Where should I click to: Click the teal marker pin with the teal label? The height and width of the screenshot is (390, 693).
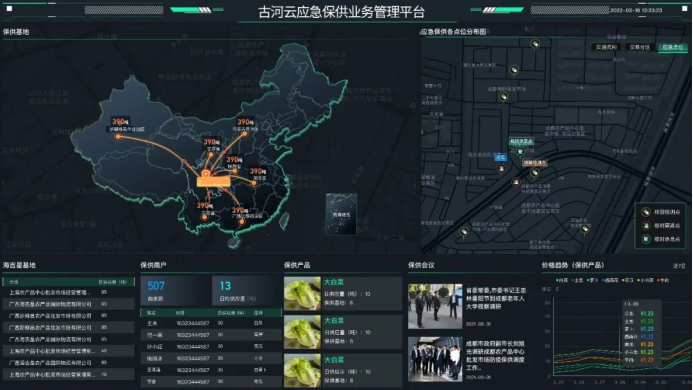pos(520,152)
